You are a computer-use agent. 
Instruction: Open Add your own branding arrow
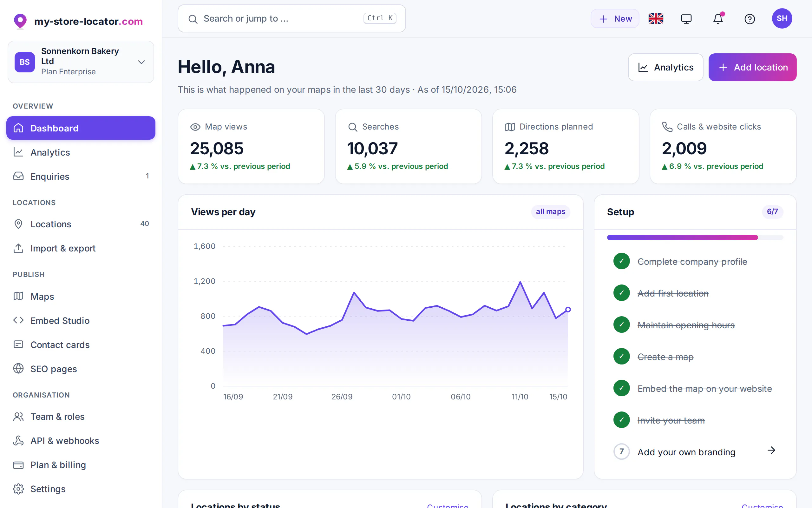(x=771, y=451)
